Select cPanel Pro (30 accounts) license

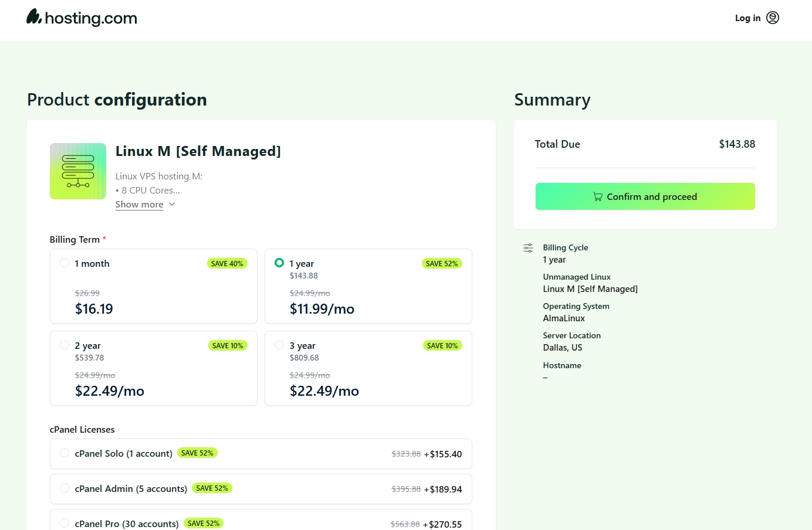tap(65, 523)
